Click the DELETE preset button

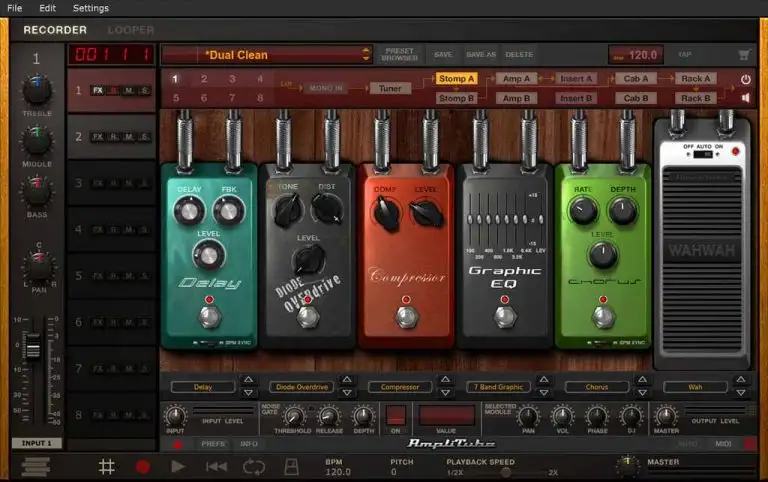(519, 54)
